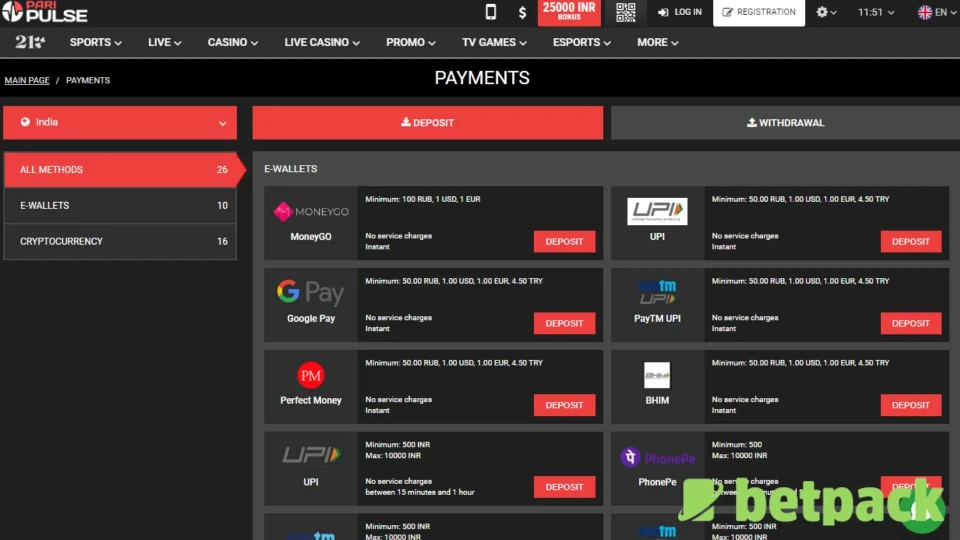
Task: Deposit with Perfect Money
Action: point(564,405)
